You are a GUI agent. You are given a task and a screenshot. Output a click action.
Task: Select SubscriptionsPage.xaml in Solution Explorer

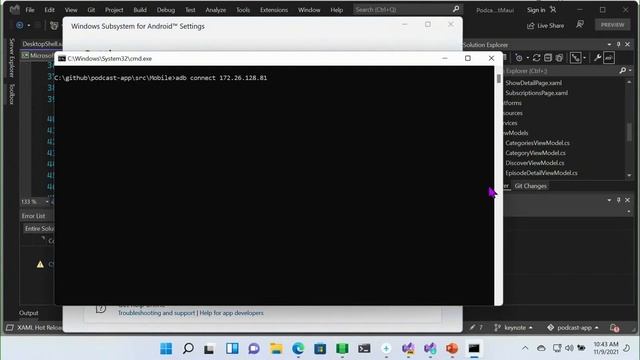coord(536,93)
